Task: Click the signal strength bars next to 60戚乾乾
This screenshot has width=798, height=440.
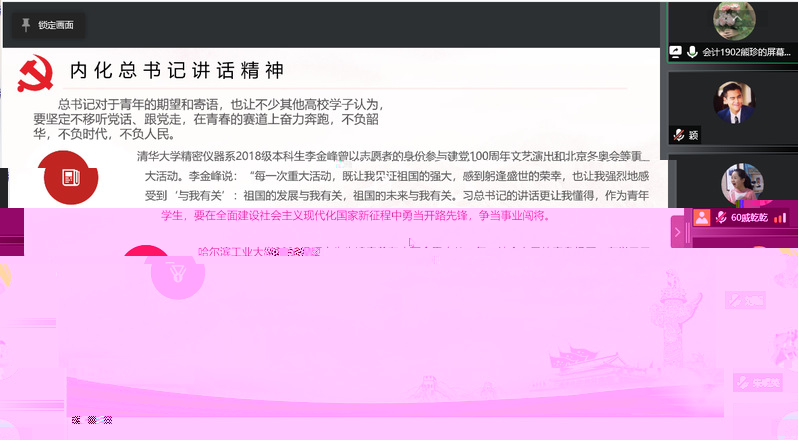Action: tap(780, 218)
